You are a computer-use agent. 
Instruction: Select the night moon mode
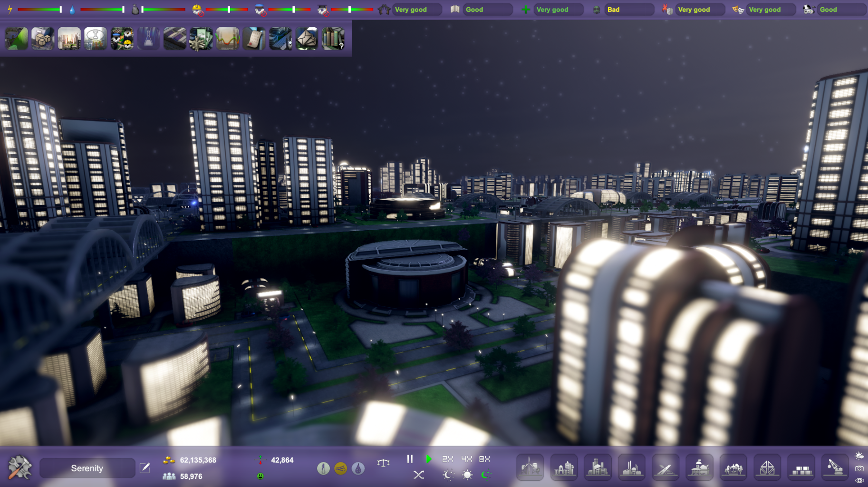pyautogui.click(x=485, y=475)
